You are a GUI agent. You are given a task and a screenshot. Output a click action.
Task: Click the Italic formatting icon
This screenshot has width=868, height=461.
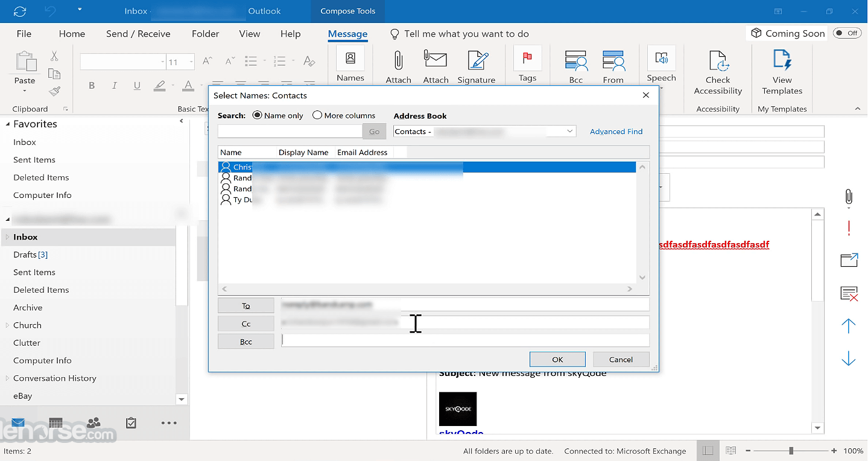115,86
